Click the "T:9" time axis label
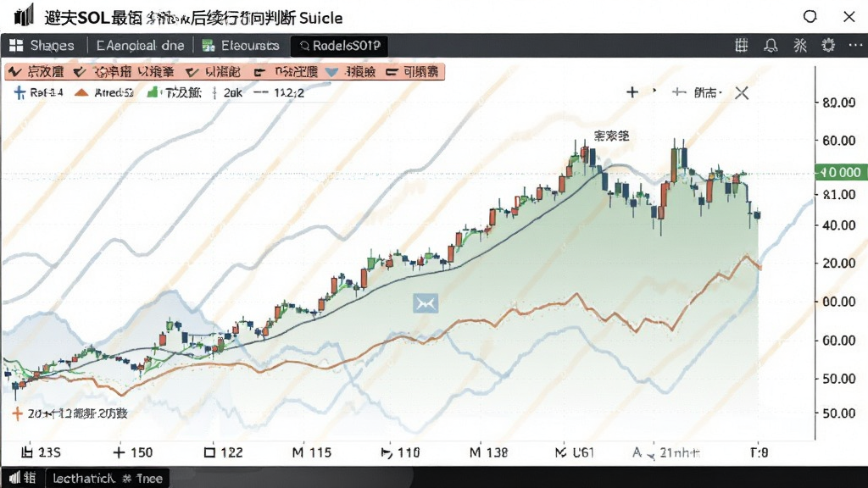868x488 pixels. click(759, 452)
